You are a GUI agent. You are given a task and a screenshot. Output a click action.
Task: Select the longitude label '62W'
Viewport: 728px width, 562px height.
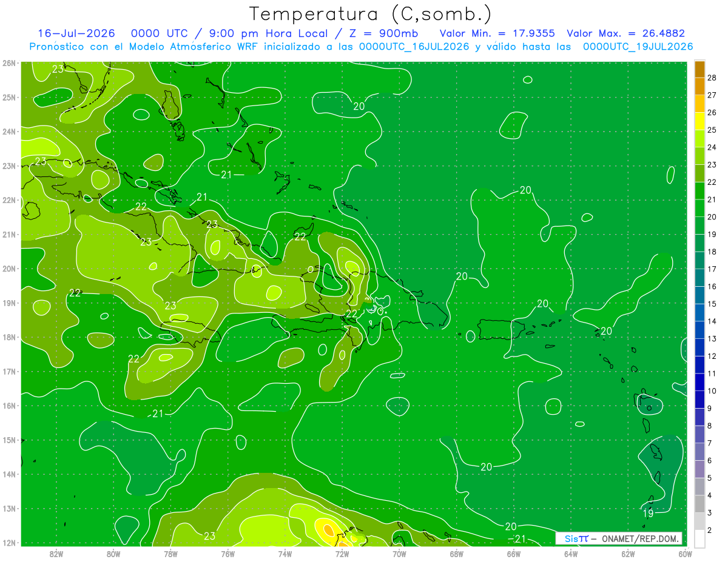[628, 553]
